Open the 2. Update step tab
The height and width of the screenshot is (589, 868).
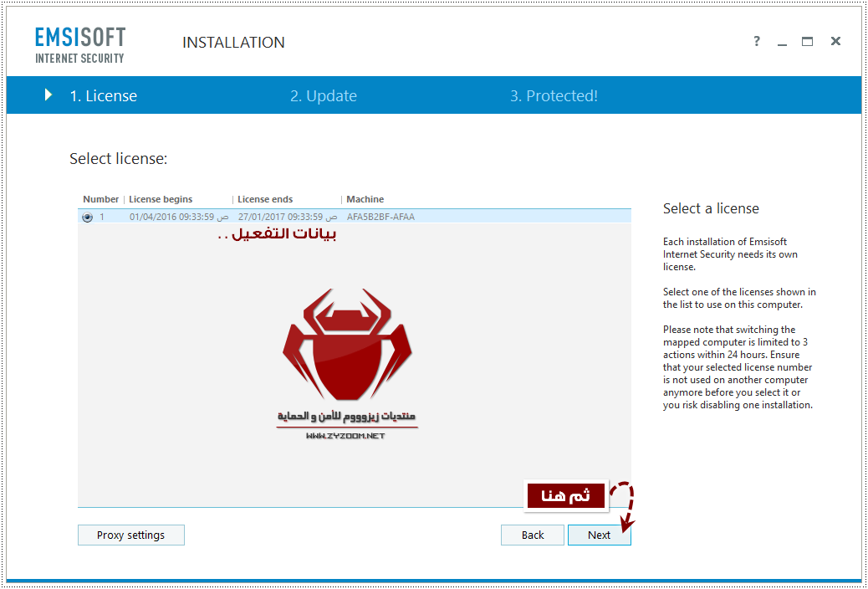(x=324, y=96)
